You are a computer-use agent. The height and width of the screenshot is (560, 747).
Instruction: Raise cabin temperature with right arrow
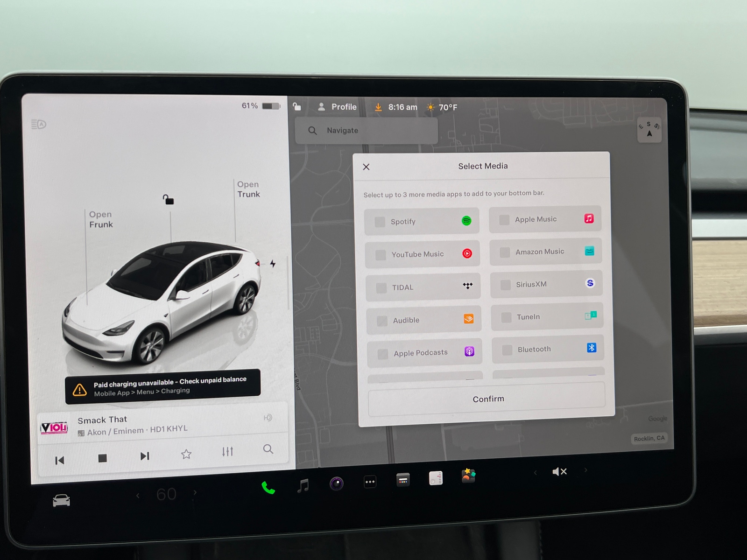coord(195,492)
